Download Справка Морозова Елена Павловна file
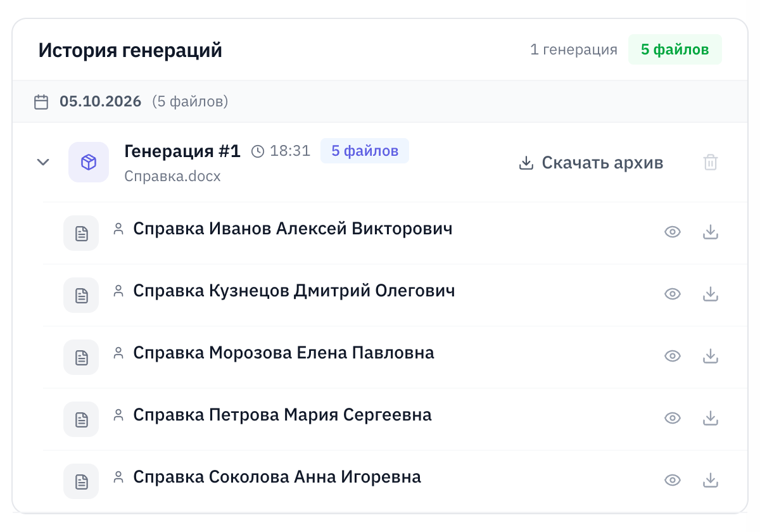The width and height of the screenshot is (760, 532). click(x=711, y=356)
